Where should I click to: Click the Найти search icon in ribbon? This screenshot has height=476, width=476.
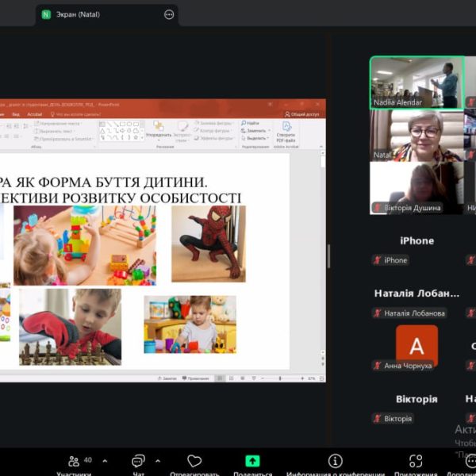tap(251, 123)
